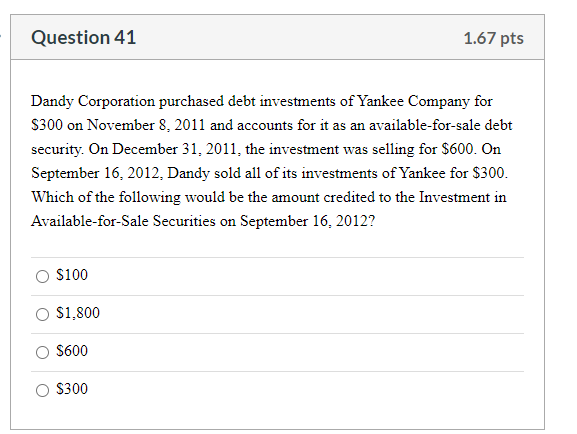Click the "November 8, 2011" date text
Screen dimensions: 577x434
[146, 126]
